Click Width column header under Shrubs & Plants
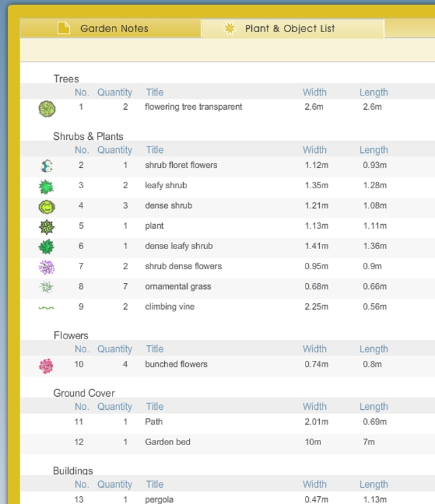The width and height of the screenshot is (435, 504). (314, 150)
